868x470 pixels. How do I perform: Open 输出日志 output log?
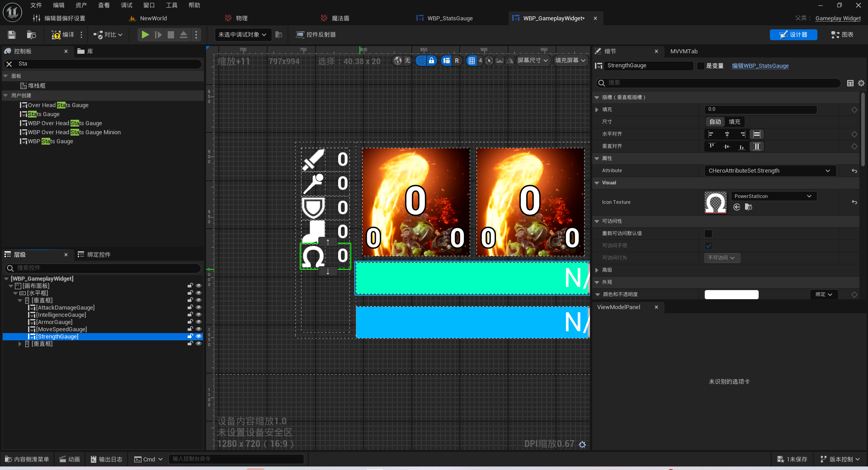(107, 460)
